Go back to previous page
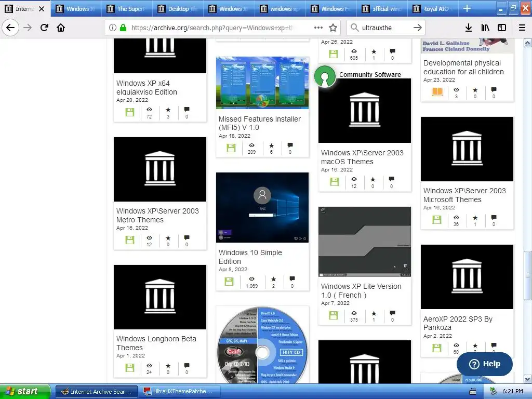Viewport: 532px width, 399px height. pos(10,28)
